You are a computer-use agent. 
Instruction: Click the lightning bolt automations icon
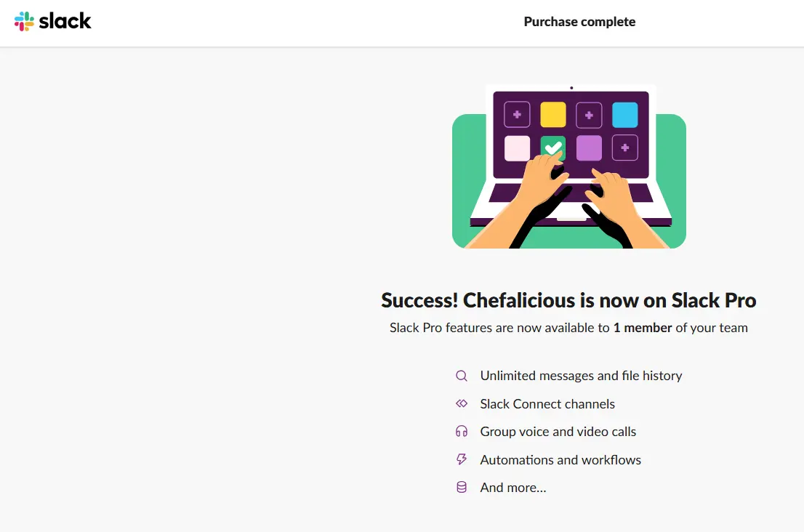click(462, 459)
